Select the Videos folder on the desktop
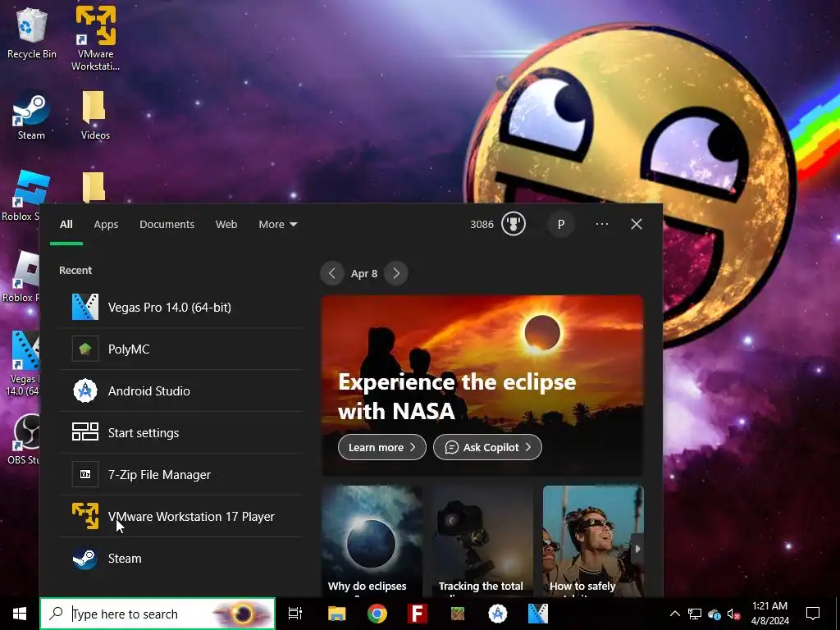Screen dimensions: 840x630 point(95,115)
